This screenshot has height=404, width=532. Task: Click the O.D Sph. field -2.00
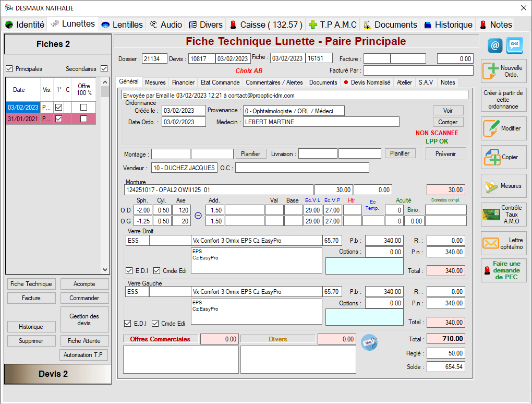pos(143,210)
